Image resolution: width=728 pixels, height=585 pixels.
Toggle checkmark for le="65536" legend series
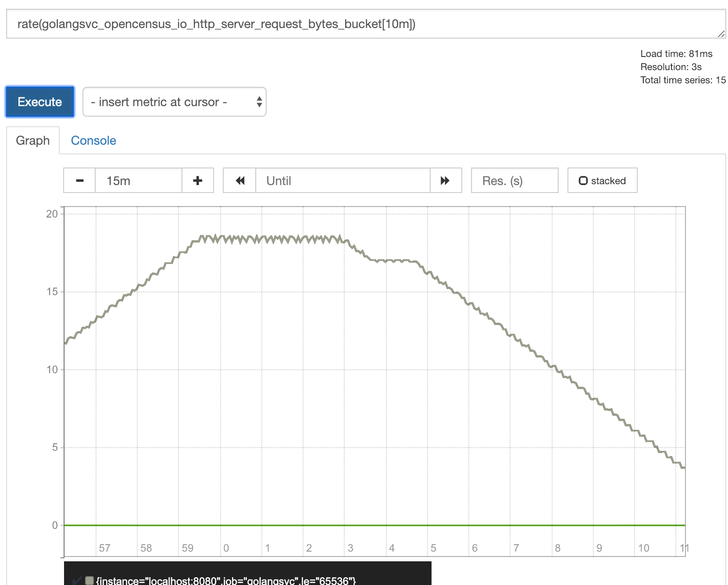click(77, 581)
